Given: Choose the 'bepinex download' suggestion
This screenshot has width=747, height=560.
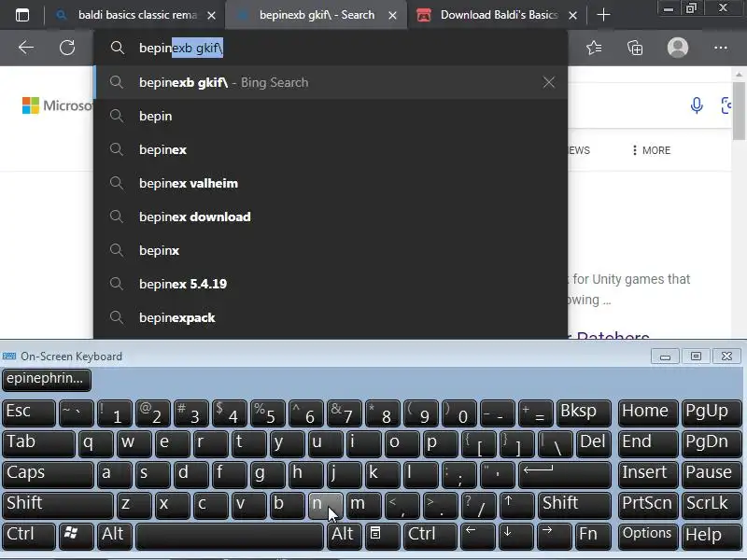Looking at the screenshot, I should (331, 217).
